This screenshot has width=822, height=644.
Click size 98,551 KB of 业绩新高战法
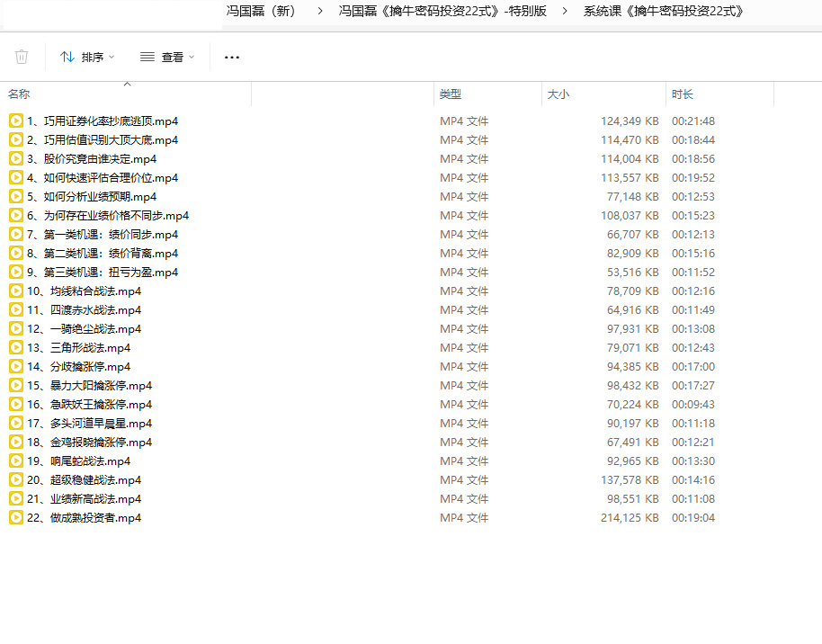pos(633,498)
